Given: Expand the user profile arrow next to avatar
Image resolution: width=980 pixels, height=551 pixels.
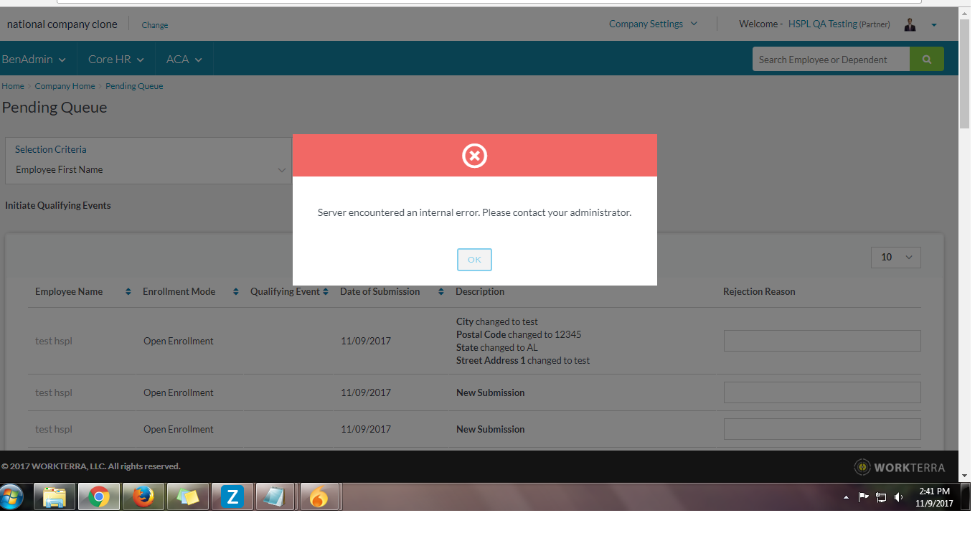Looking at the screenshot, I should (x=933, y=25).
